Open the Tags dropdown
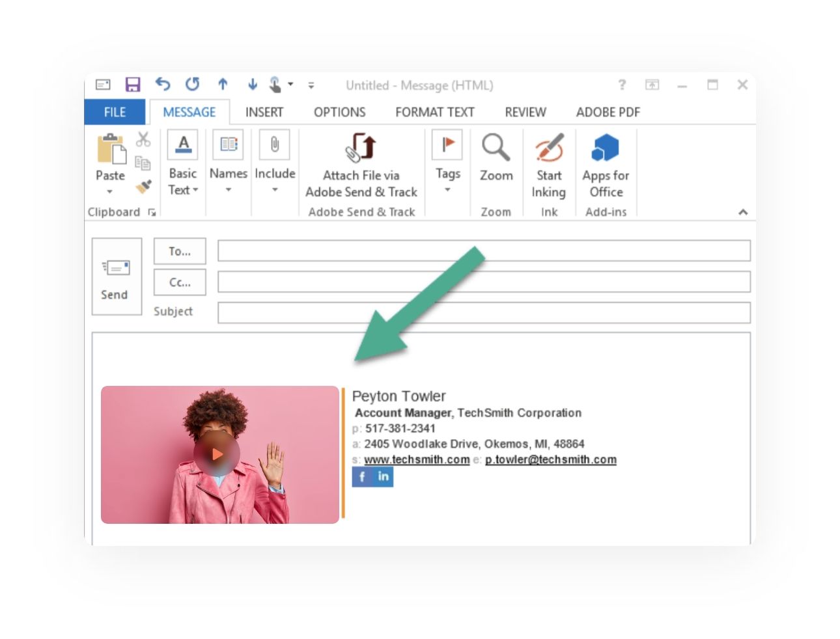This screenshot has height=639, width=840. point(447,189)
